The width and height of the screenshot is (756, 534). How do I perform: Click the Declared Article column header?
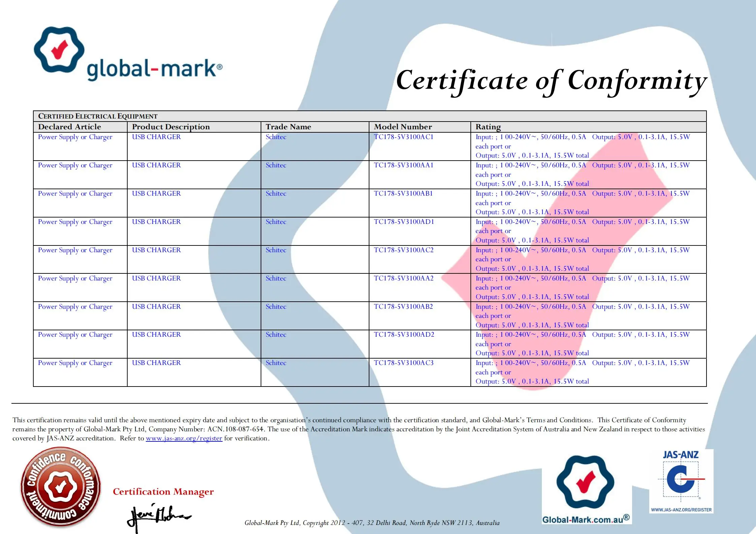point(69,127)
